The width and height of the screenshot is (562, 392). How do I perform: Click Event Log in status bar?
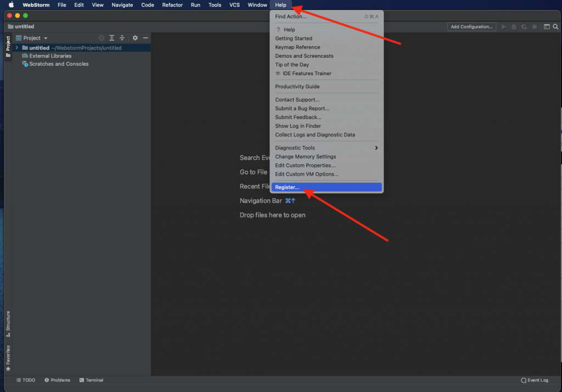[x=535, y=380]
